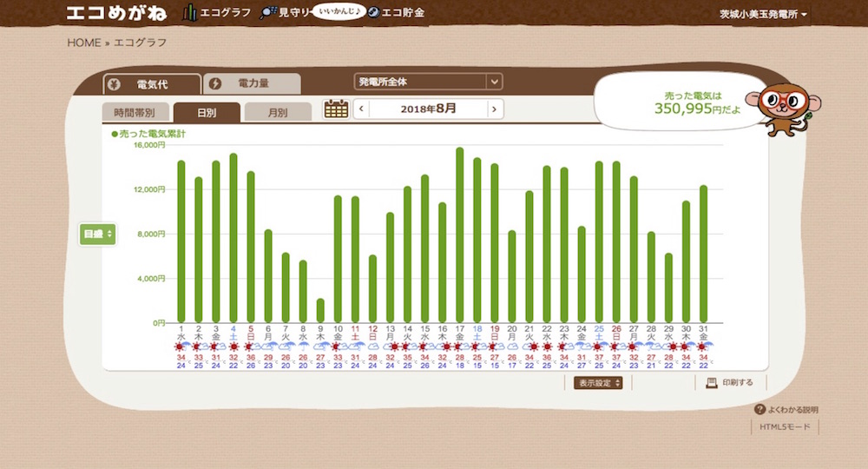The width and height of the screenshot is (868, 469).
Task: Click the エコめがね site logo
Action: [x=116, y=13]
